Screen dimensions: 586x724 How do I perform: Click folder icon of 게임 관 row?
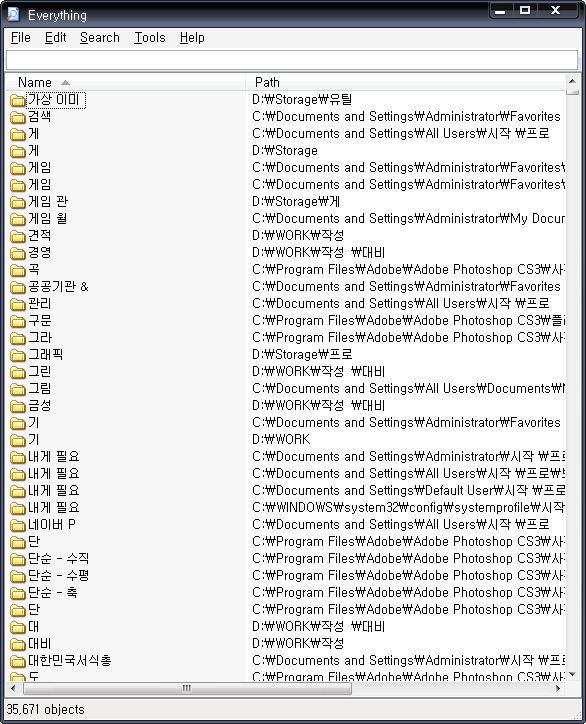click(18, 202)
